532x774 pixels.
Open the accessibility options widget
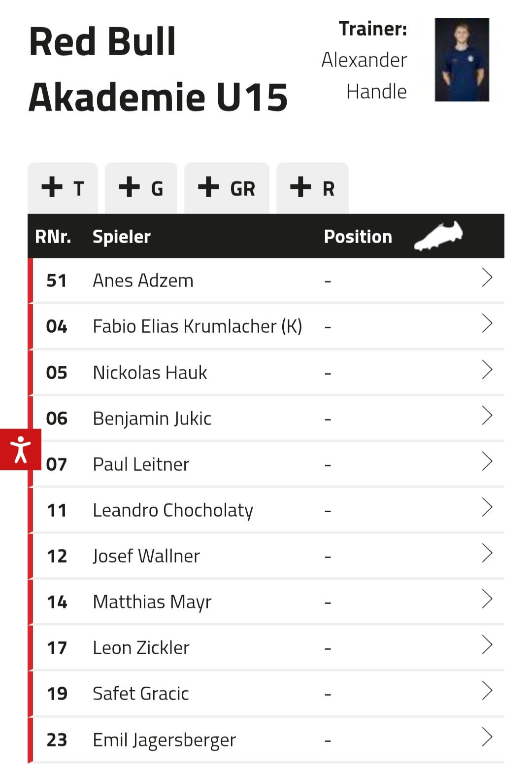click(x=20, y=449)
